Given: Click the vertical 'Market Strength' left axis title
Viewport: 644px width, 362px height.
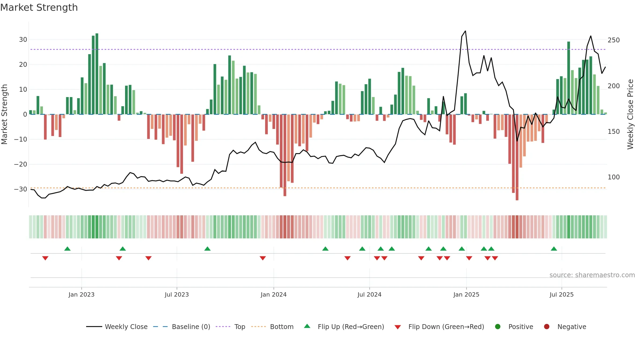Looking at the screenshot, I should (x=4, y=114).
